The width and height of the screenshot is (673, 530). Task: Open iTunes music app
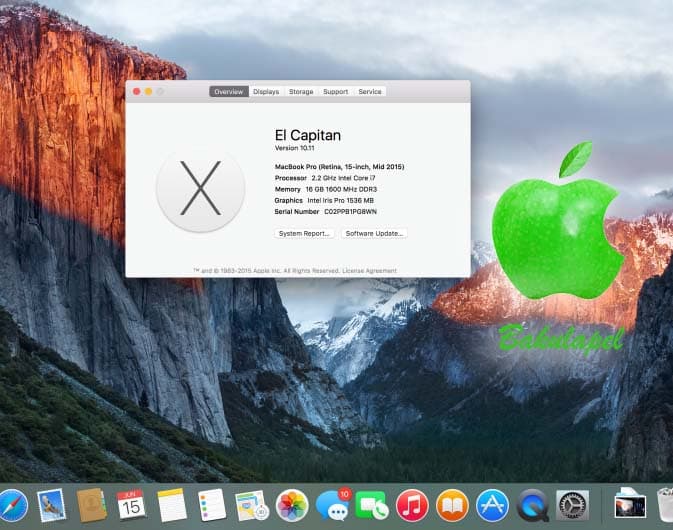coord(412,506)
